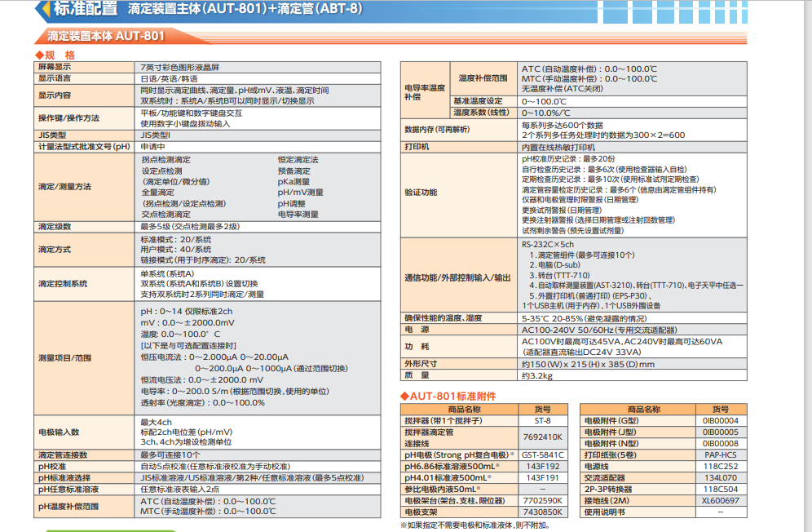Select the value '7英寸彩色图形液晶屏'
Viewport: 812px width, 532px height.
click(x=179, y=68)
